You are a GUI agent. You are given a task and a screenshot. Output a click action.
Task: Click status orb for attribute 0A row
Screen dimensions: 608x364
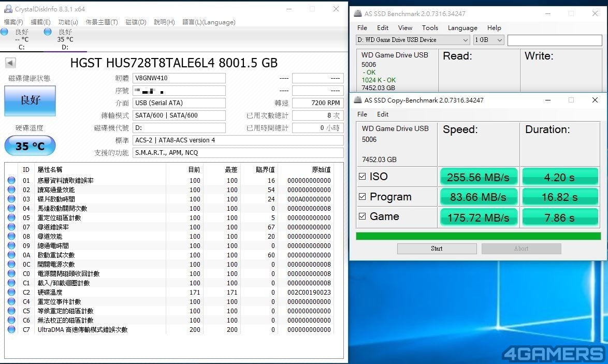pyautogui.click(x=11, y=255)
